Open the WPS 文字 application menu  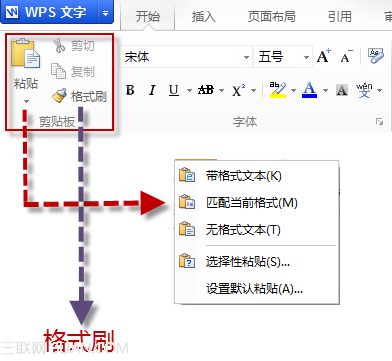[49, 13]
